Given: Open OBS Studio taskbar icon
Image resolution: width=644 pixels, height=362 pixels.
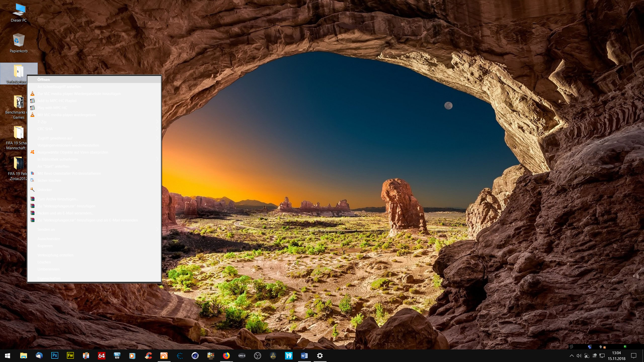Looking at the screenshot, I should pos(257,355).
